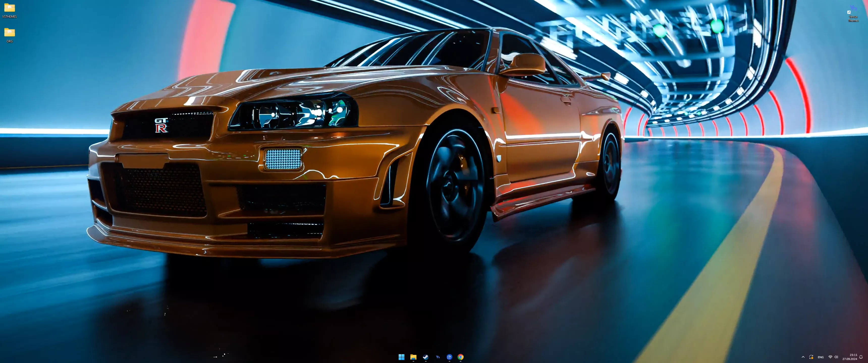Click the Wi-Fi icon in the system tray

point(830,357)
